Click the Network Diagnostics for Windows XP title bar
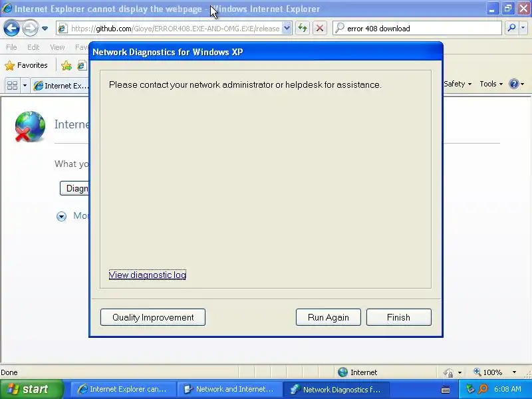The height and width of the screenshot is (399, 532). 266,52
